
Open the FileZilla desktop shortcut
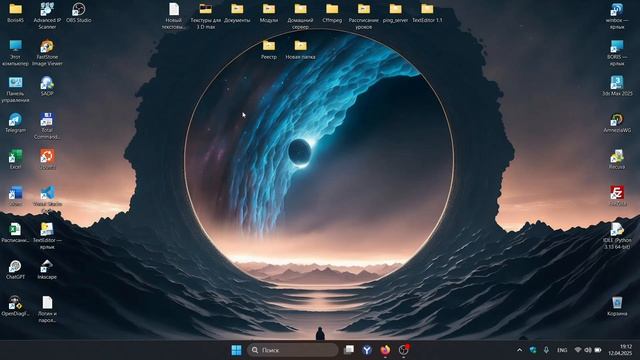(x=617, y=196)
